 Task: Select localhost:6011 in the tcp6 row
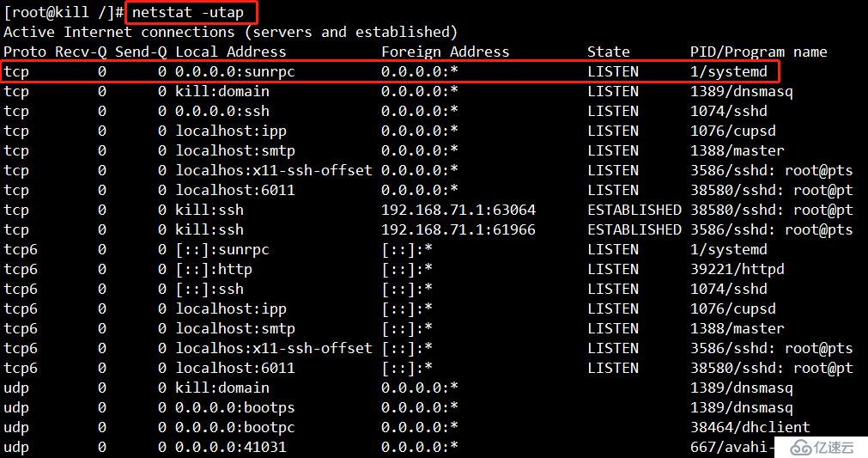click(234, 369)
